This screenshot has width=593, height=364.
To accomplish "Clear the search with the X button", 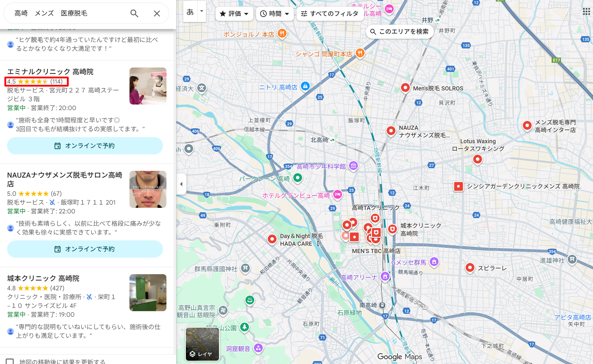I will pos(157,13).
